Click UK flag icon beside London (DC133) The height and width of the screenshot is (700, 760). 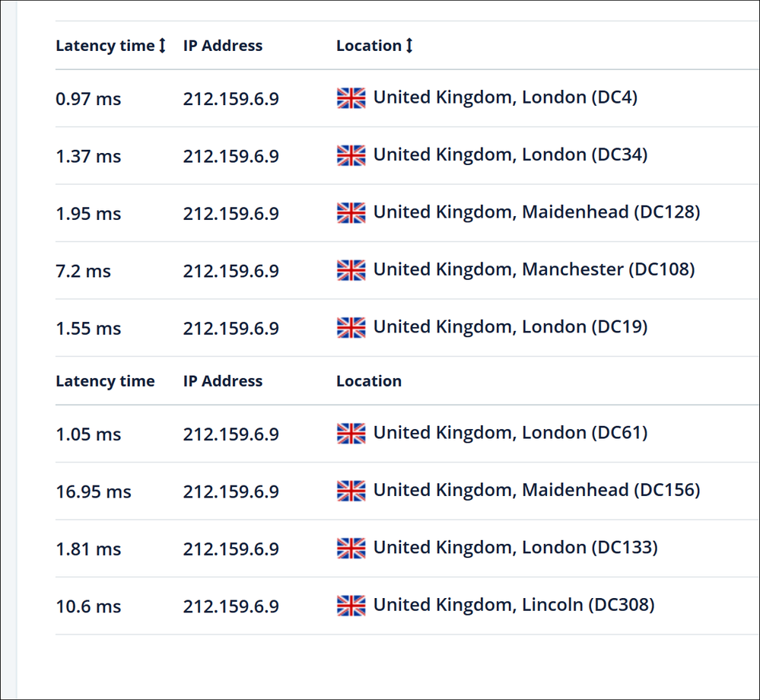coord(351,548)
